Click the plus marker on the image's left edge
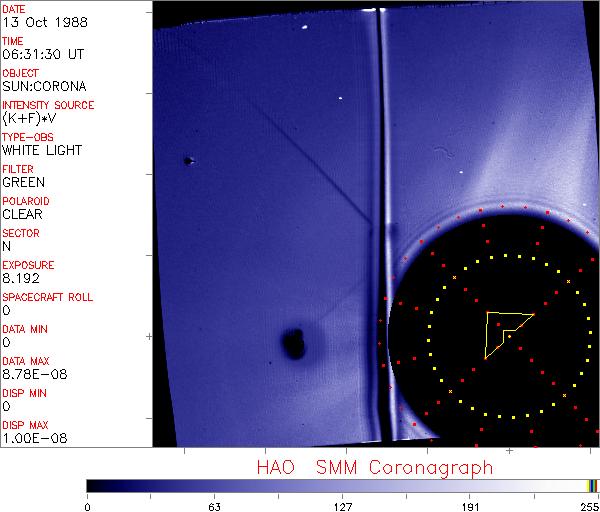The height and width of the screenshot is (512, 600). click(x=149, y=338)
